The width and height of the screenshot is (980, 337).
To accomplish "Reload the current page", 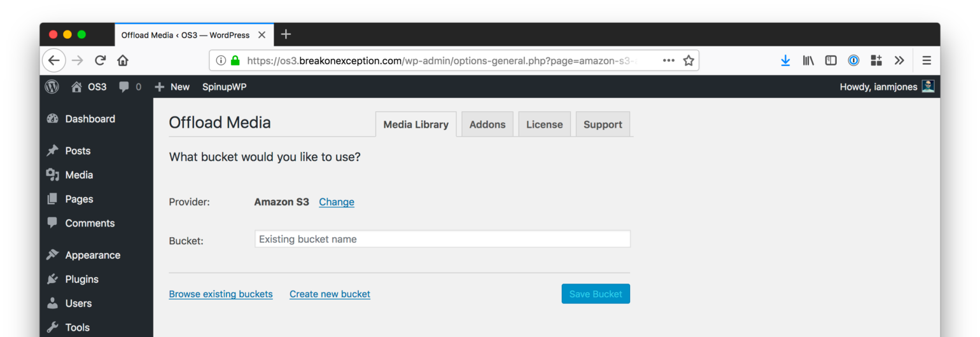I will [100, 60].
